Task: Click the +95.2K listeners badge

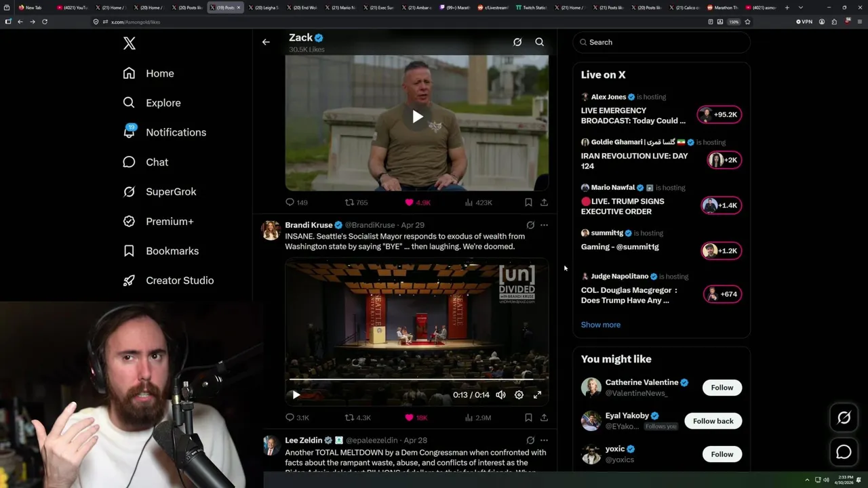Action: coord(719,115)
